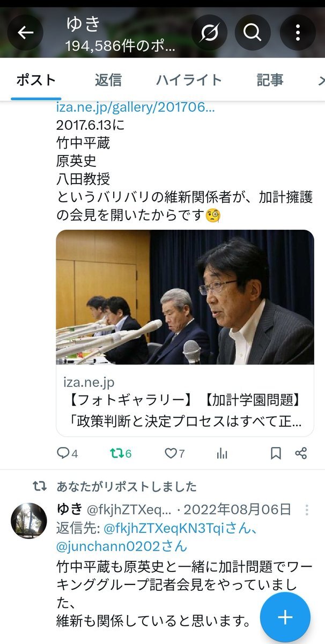
Task: Reply to post with 4 comments
Action: (x=67, y=453)
